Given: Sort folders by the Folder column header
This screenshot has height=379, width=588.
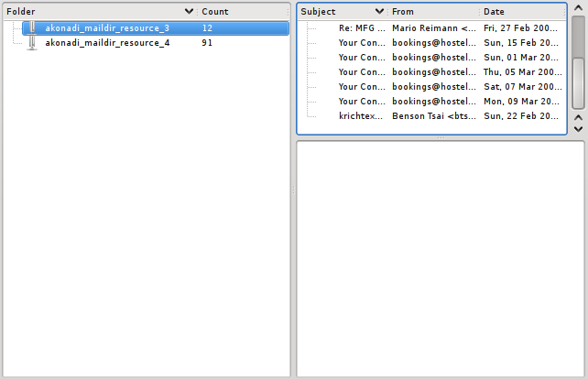Looking at the screenshot, I should (x=92, y=12).
